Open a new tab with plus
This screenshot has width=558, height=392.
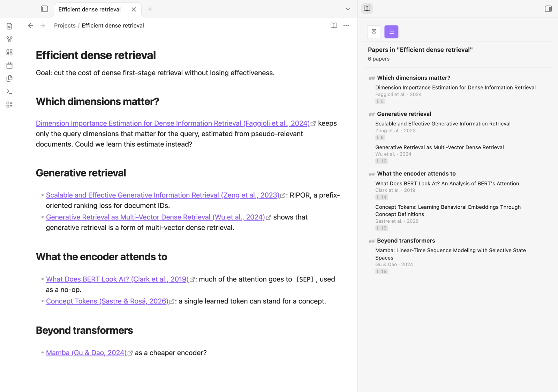click(150, 9)
